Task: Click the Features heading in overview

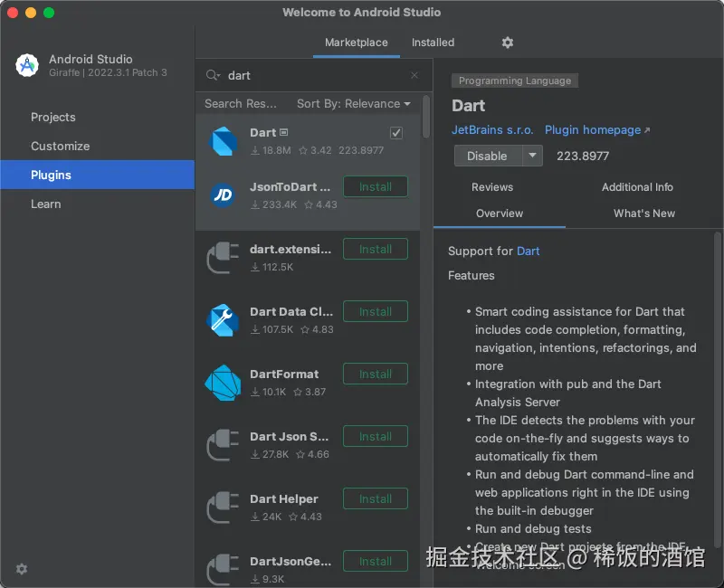Action: [471, 276]
